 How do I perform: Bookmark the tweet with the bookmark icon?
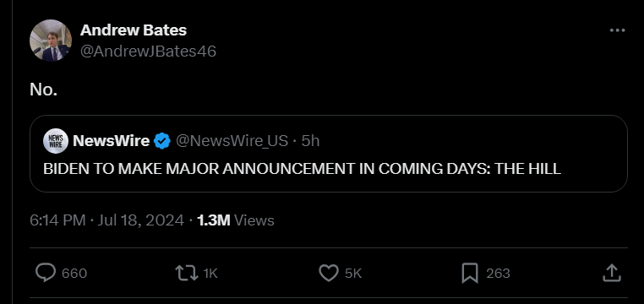(x=470, y=273)
